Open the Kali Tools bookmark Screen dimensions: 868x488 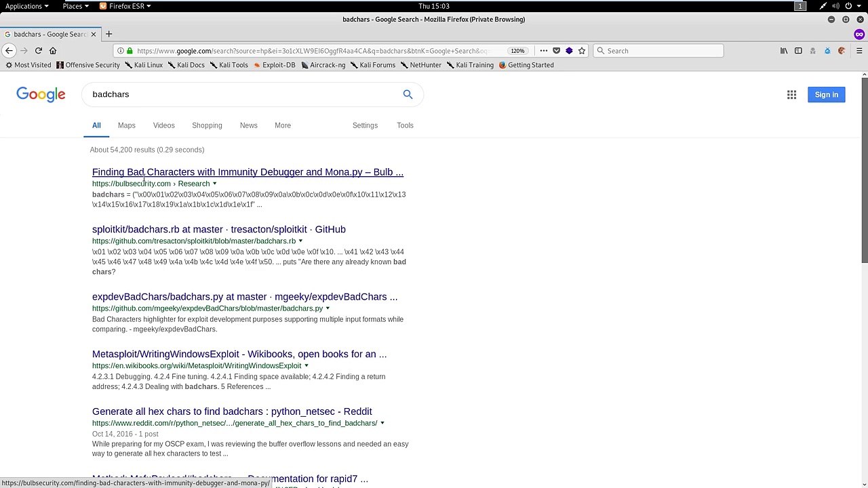tap(229, 65)
